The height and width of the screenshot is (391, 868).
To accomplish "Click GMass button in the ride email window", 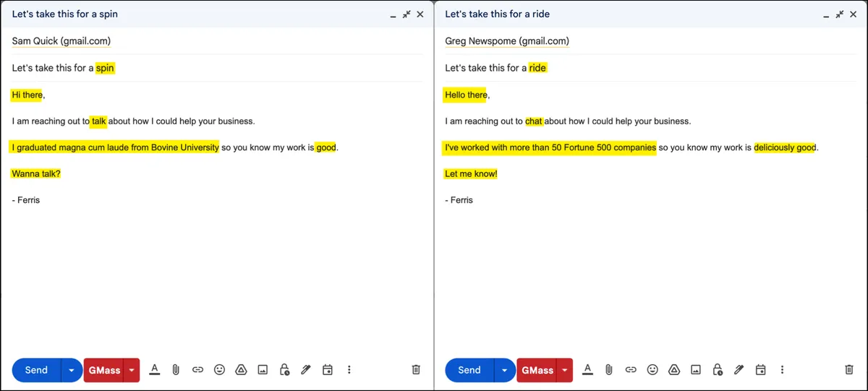I will pyautogui.click(x=537, y=370).
